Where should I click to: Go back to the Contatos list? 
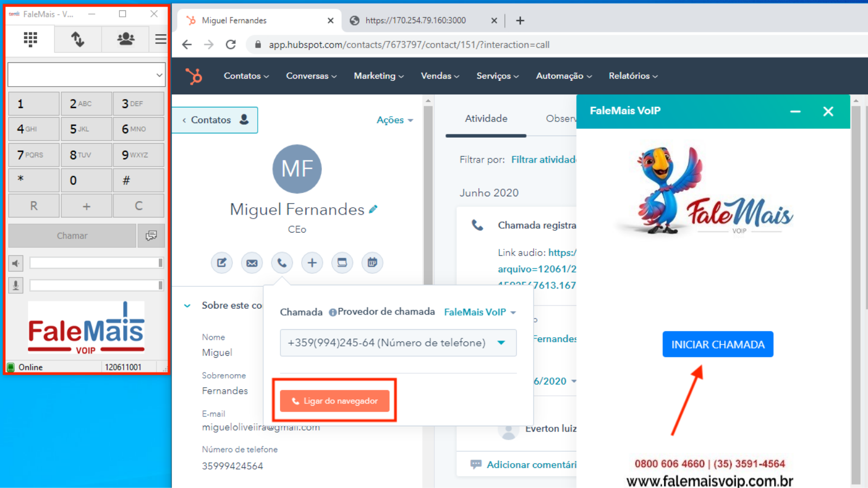pyautogui.click(x=215, y=120)
